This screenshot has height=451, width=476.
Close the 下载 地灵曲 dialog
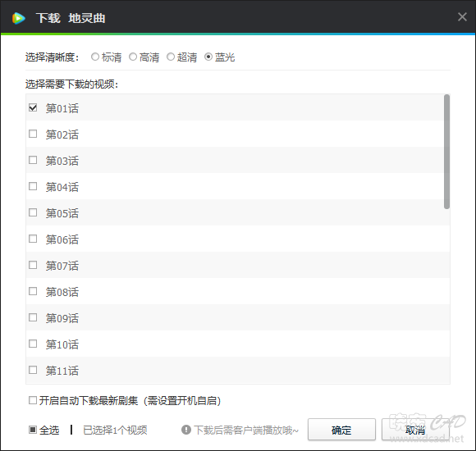[462, 17]
